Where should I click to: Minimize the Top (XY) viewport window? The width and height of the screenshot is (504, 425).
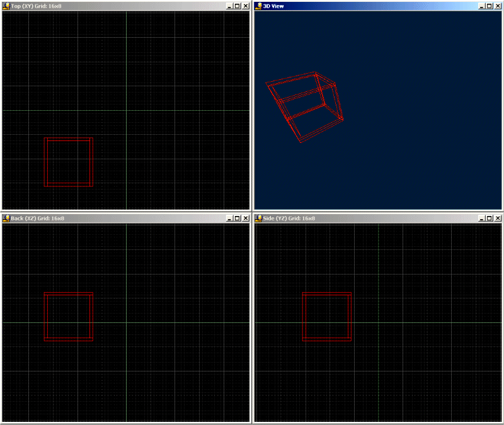[229, 6]
